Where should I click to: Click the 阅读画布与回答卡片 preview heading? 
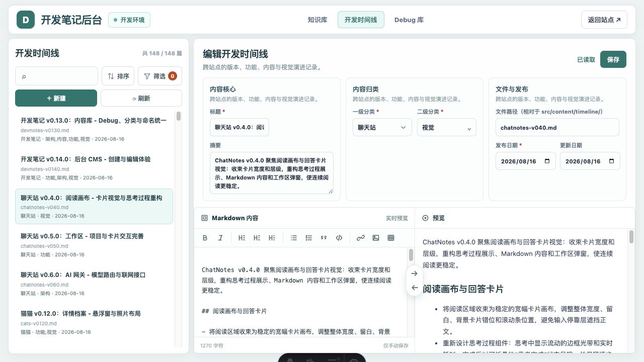(463, 289)
